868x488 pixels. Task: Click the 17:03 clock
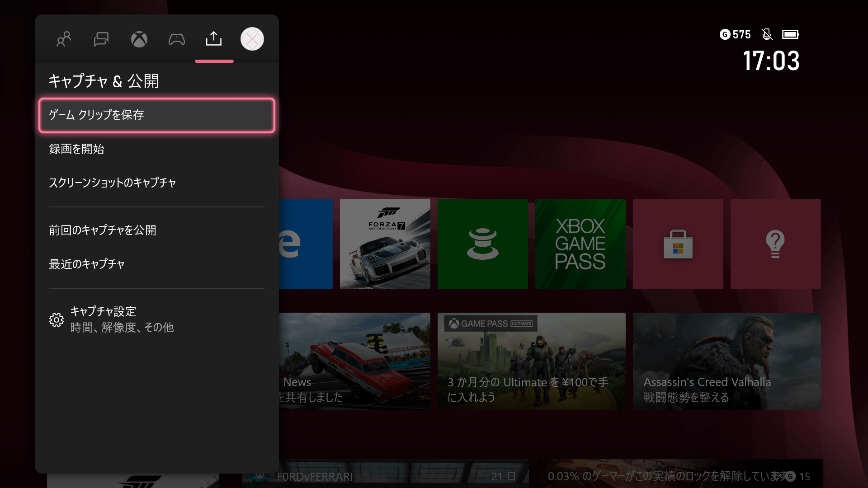pos(771,61)
